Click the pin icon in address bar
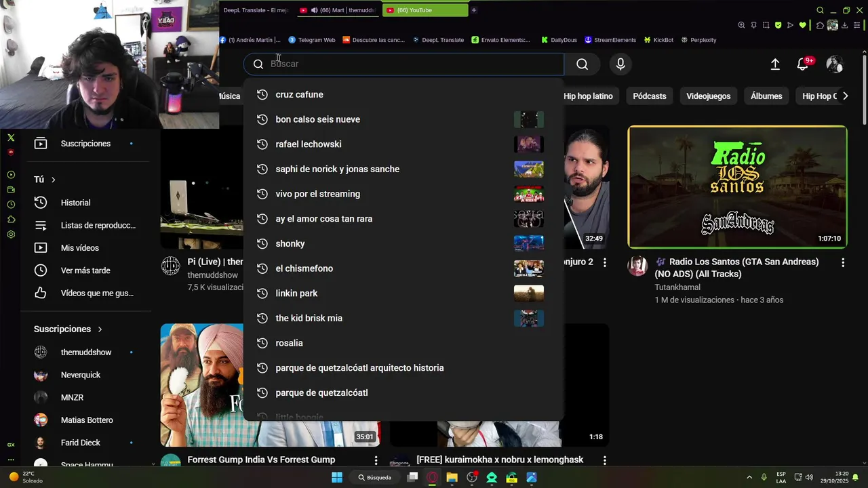 (x=753, y=25)
